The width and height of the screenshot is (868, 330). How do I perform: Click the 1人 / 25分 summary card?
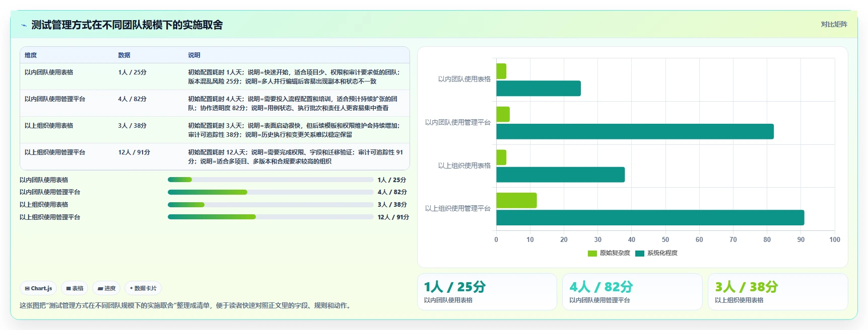pyautogui.click(x=487, y=292)
